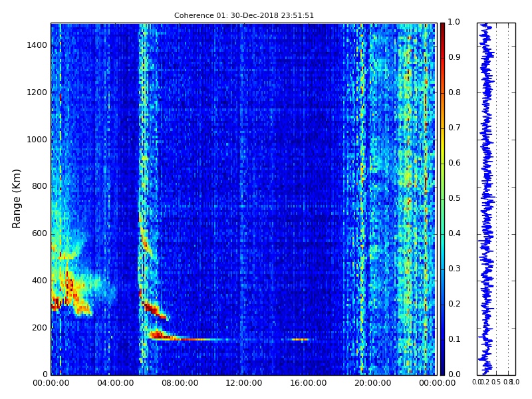The height and width of the screenshot is (399, 532).
Task: Click the colorbar 0.9 value label
Action: [x=454, y=57]
